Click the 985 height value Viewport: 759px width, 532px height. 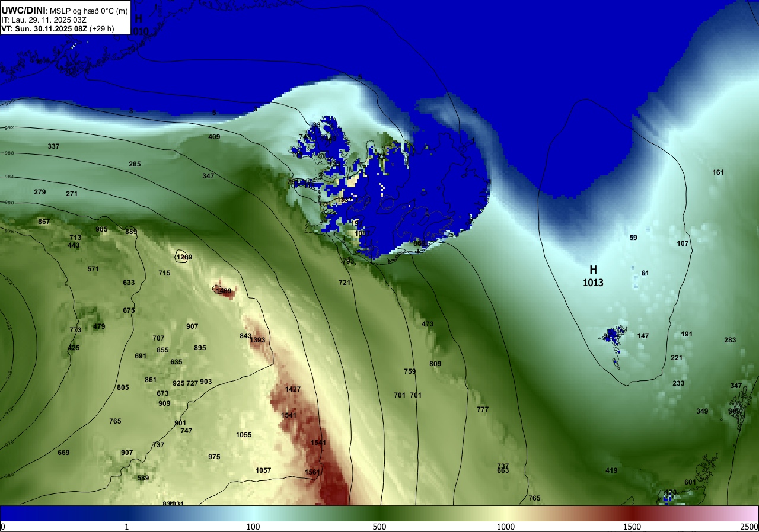pos(102,229)
